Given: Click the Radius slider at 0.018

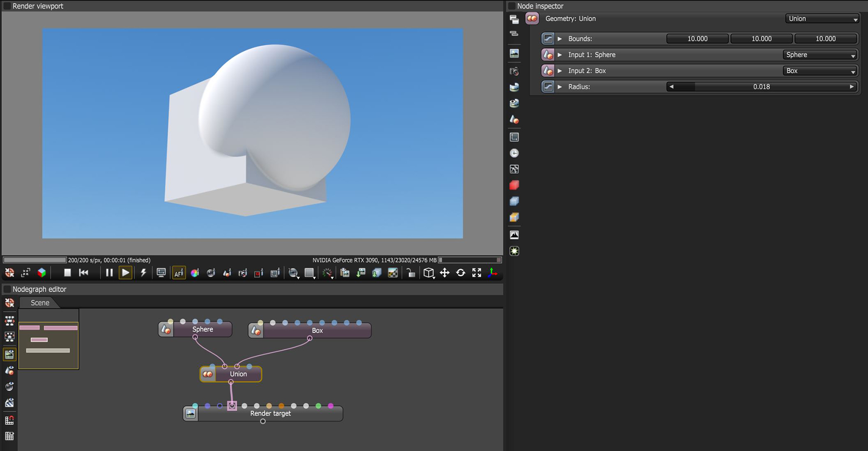Looking at the screenshot, I should (761, 87).
